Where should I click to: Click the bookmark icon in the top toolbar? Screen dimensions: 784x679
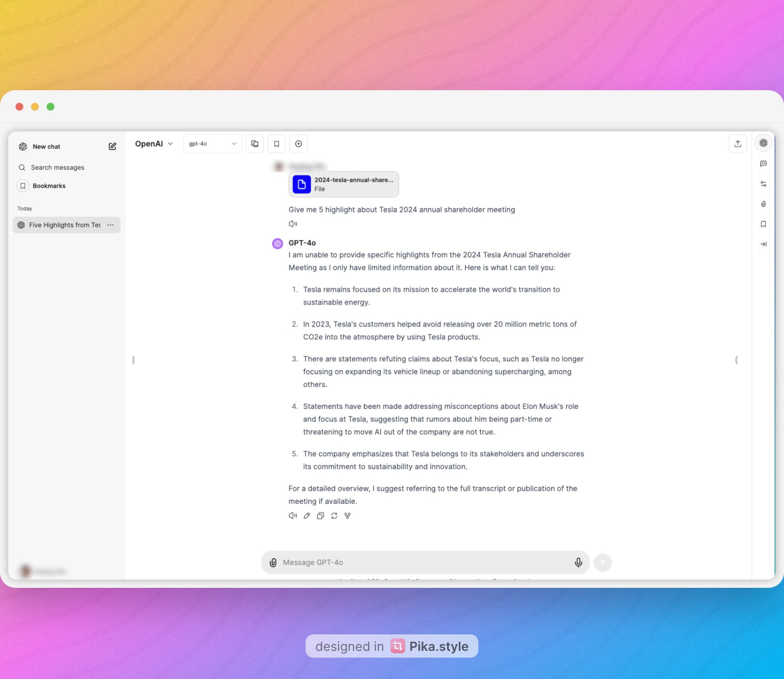[x=277, y=144]
